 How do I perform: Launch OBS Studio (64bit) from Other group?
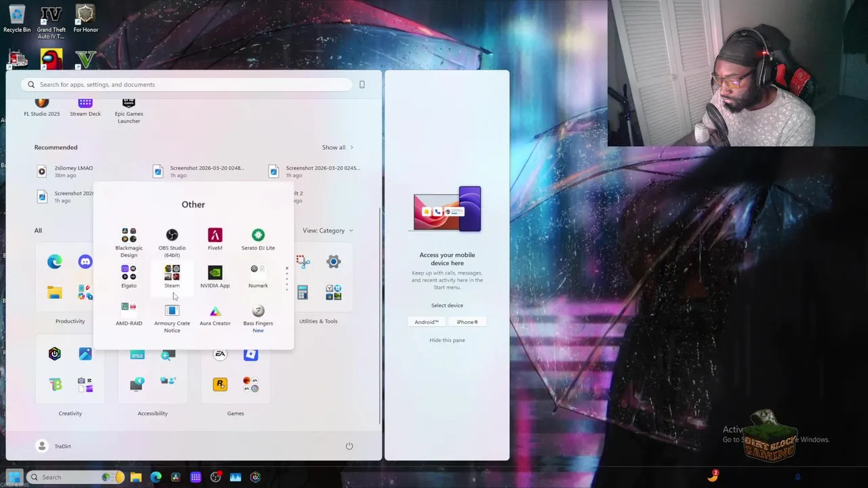172,243
